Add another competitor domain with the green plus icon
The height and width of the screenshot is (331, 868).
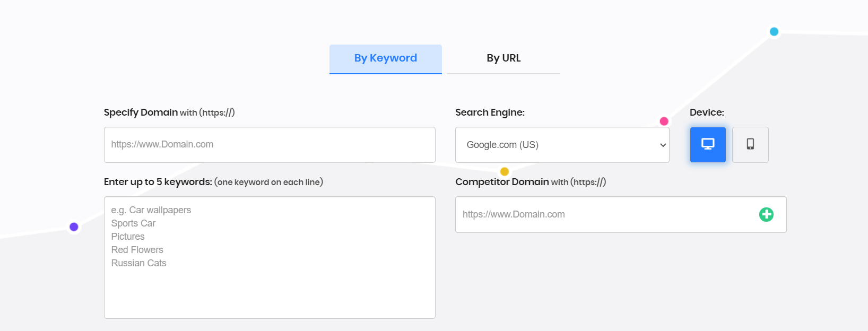[766, 214]
